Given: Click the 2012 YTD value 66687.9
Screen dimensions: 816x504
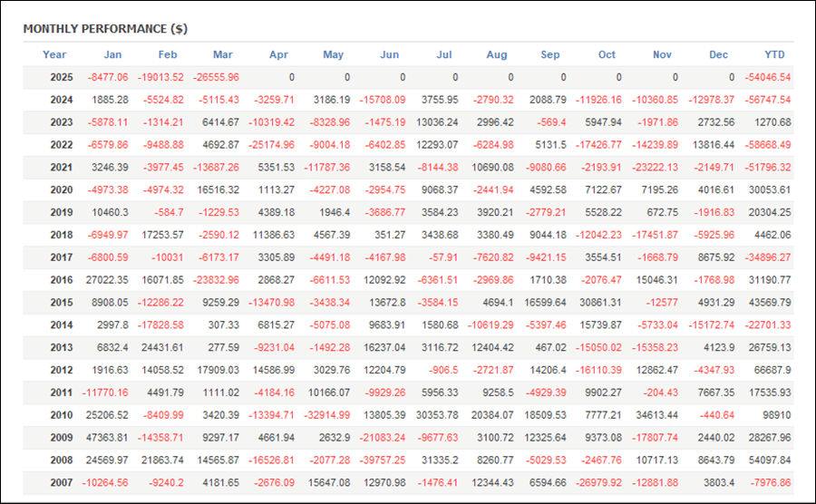Looking at the screenshot, I should click(772, 370).
